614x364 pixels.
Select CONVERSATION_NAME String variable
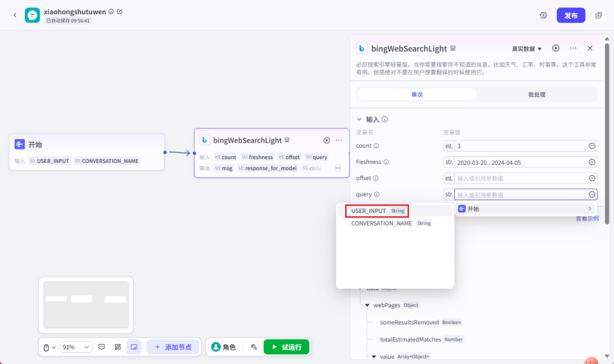(395, 223)
